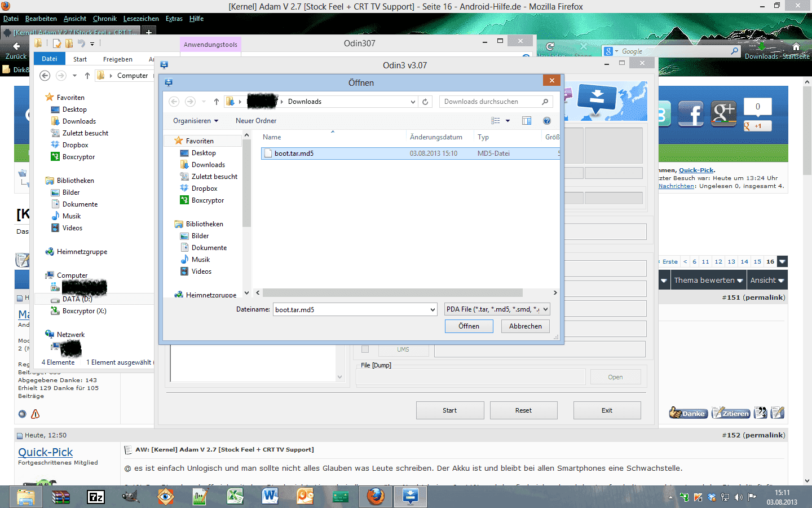Open the Ansicht dropdown on the forum

[767, 281]
